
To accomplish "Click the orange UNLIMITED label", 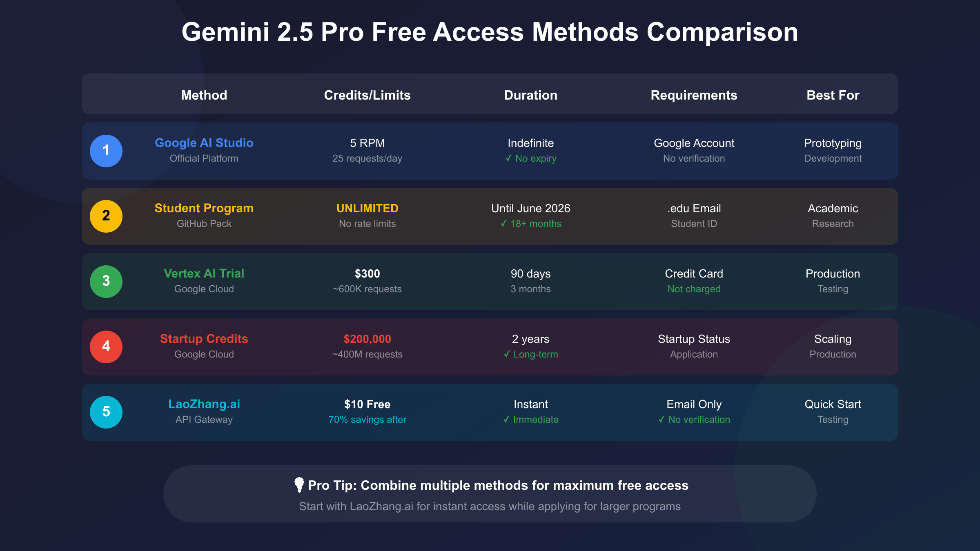I will [367, 208].
